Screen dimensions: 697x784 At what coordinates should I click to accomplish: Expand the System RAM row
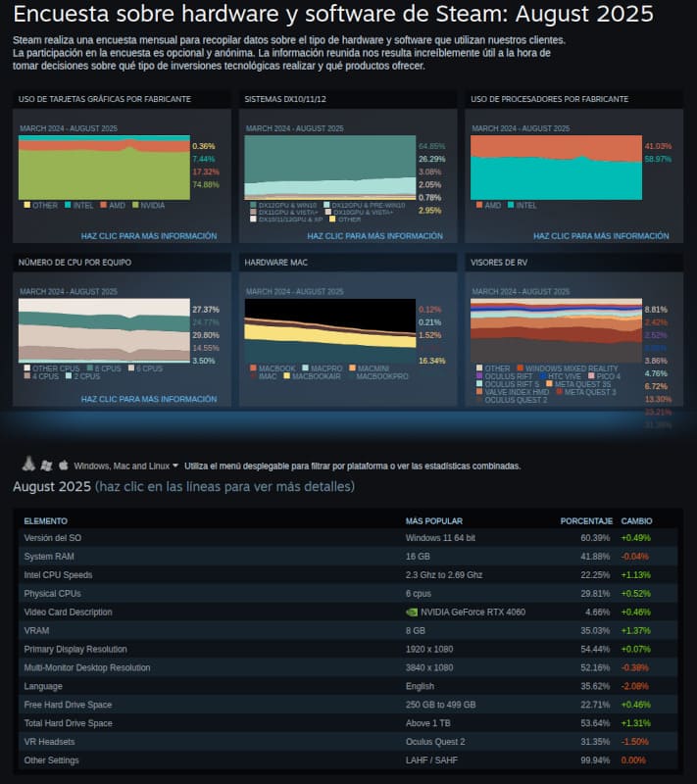(x=348, y=557)
